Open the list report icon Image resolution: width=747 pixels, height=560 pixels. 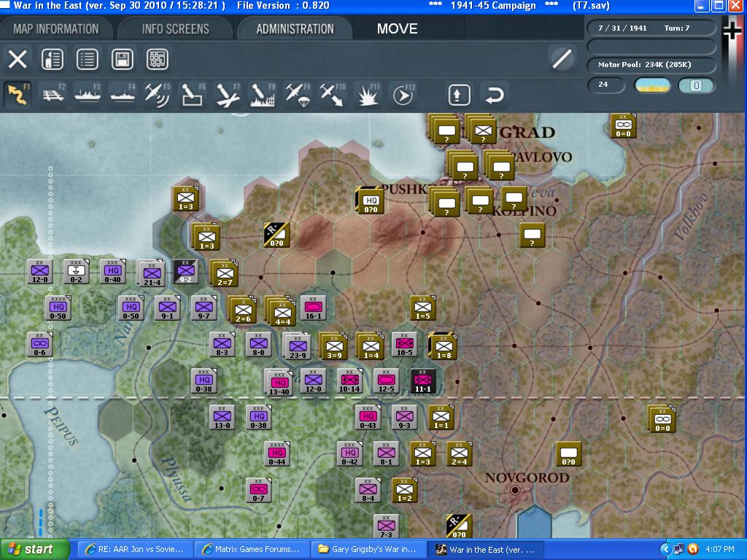[88, 60]
